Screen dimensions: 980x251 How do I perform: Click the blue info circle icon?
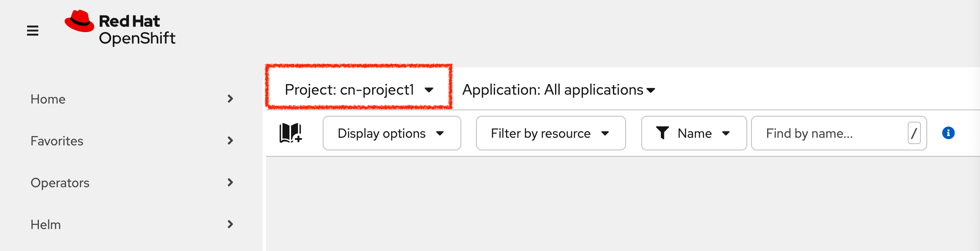(949, 133)
